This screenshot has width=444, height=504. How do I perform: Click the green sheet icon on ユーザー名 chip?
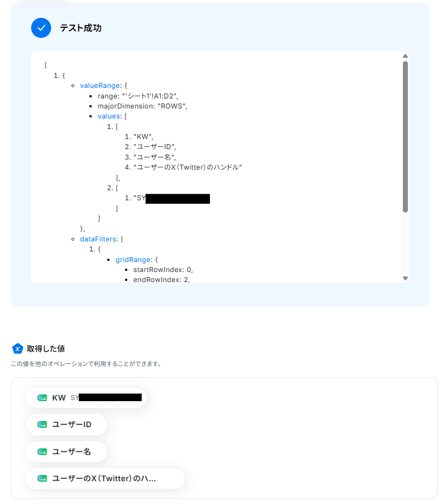tap(42, 452)
